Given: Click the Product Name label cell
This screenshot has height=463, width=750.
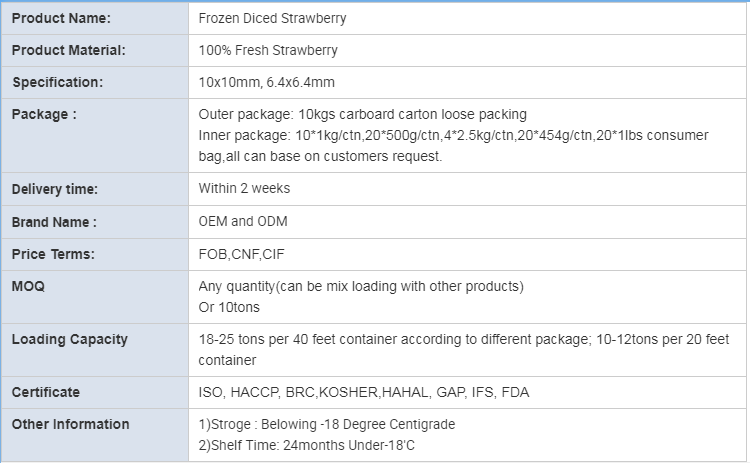Looking at the screenshot, I should [x=95, y=18].
